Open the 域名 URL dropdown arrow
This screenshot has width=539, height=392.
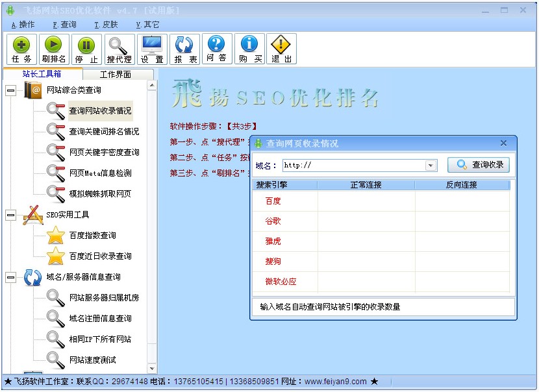click(x=431, y=165)
